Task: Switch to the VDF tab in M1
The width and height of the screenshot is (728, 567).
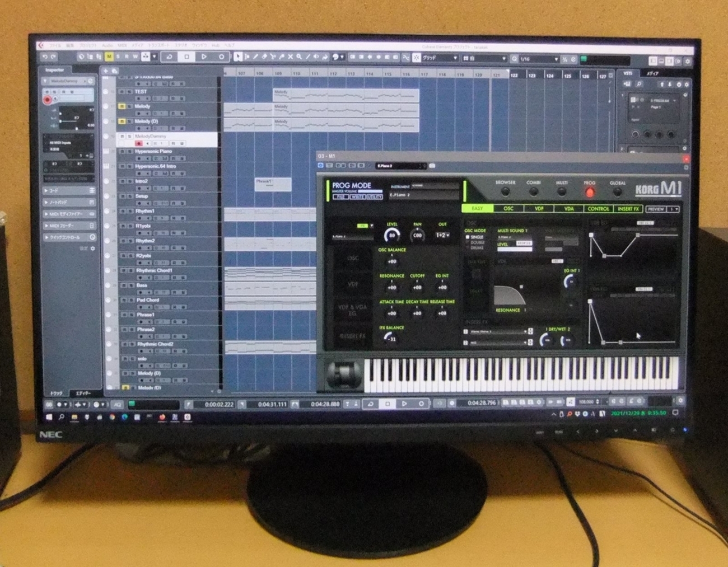Action: click(539, 208)
